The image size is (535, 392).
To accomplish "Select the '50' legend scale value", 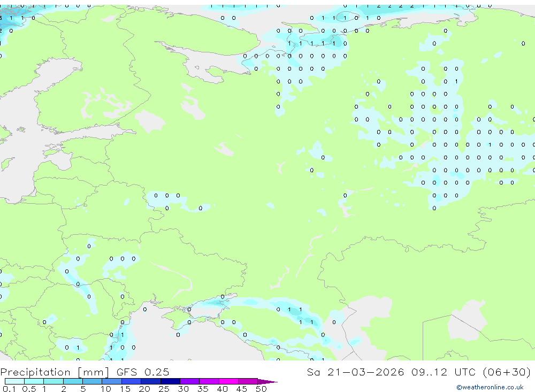I will point(261,389).
